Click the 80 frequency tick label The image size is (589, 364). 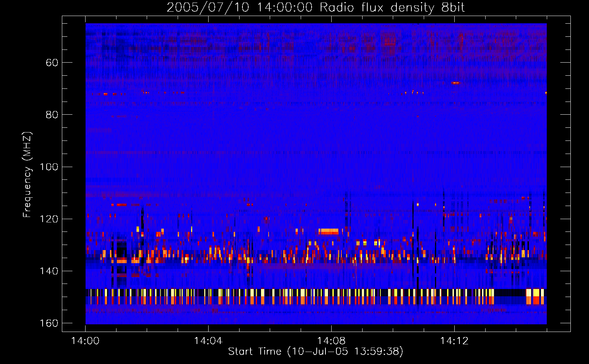(x=52, y=115)
